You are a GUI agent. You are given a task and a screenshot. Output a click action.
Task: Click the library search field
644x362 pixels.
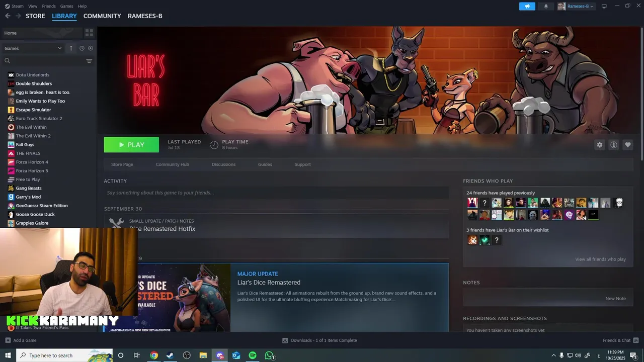click(x=43, y=61)
